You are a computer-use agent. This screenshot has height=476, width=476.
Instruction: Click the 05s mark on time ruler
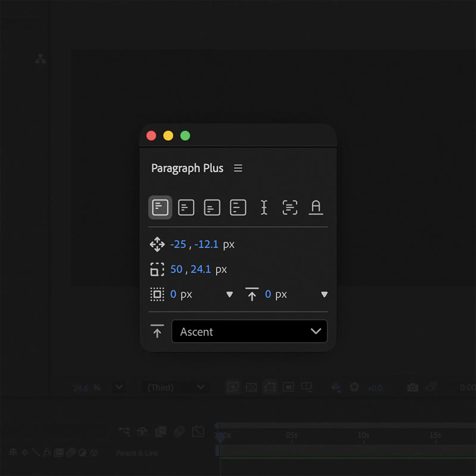point(292,435)
